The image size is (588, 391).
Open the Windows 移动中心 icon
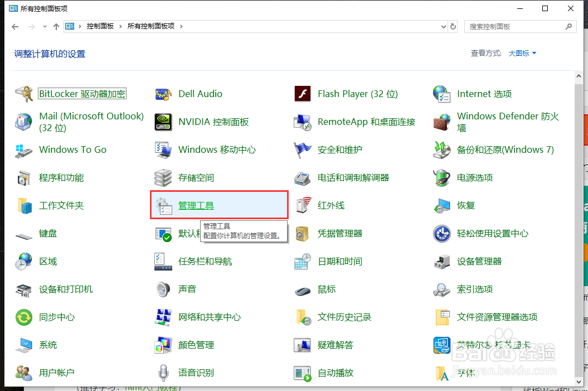163,149
